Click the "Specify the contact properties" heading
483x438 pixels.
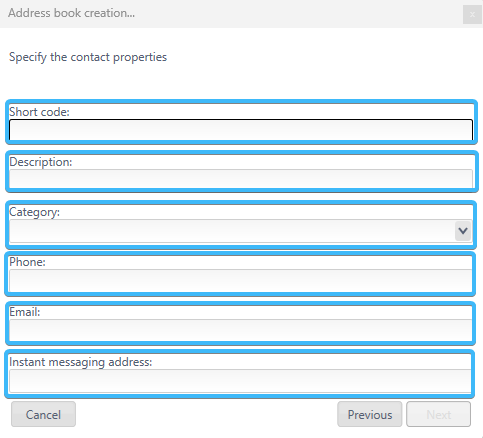point(88,57)
